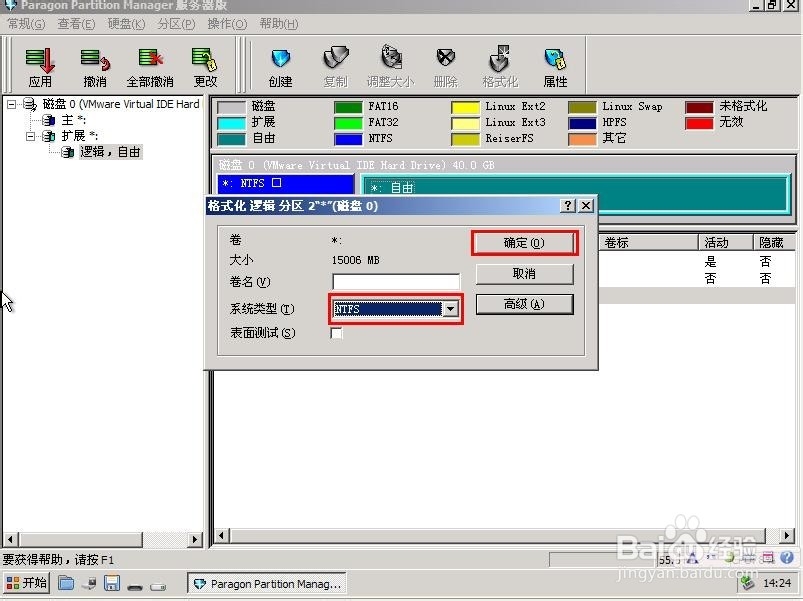Screen dimensions: 803x601
Task: Click the invalid (无效) red legend swatch
Action: 699,123
